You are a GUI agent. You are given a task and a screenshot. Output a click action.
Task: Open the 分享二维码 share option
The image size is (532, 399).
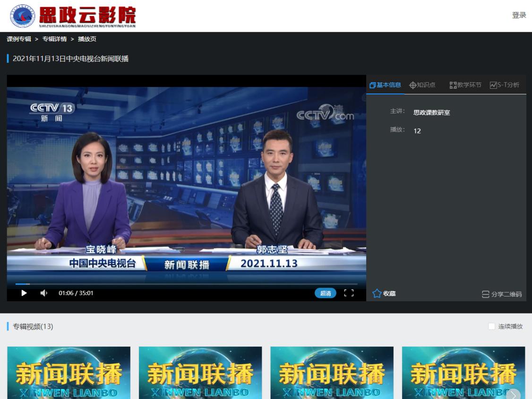coord(502,294)
